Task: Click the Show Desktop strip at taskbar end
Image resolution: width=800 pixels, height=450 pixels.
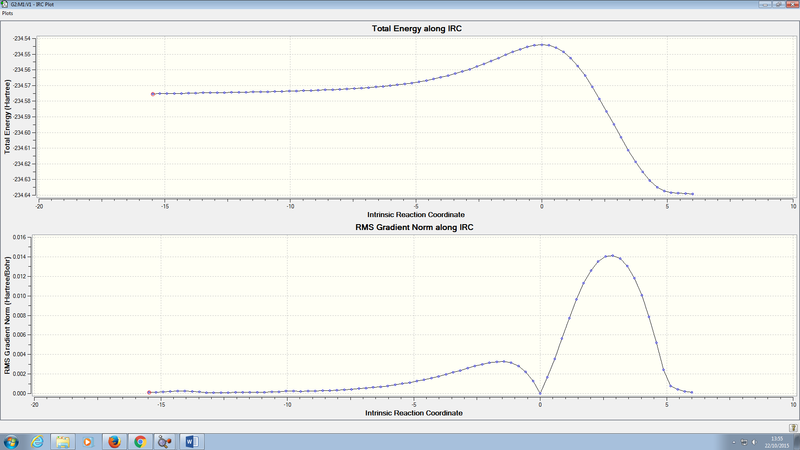Action: point(796,442)
